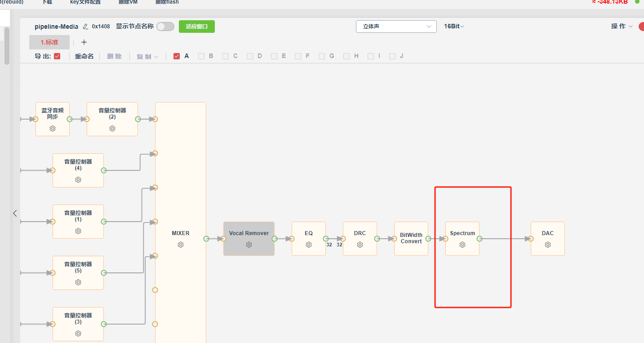Click the 适应窗口 button

coord(197,27)
